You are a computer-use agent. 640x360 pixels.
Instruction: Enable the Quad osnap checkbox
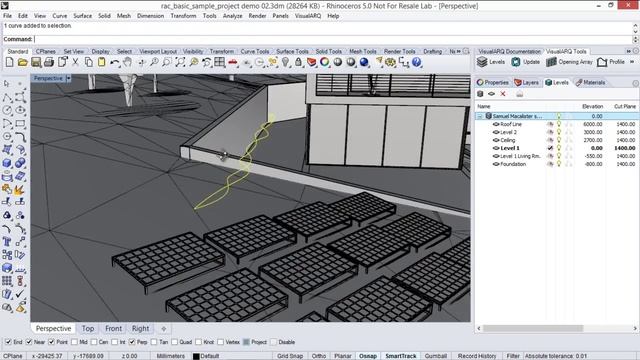tap(174, 342)
